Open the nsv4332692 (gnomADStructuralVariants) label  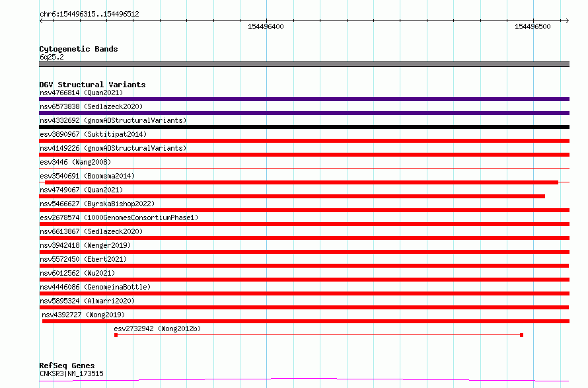click(x=113, y=120)
